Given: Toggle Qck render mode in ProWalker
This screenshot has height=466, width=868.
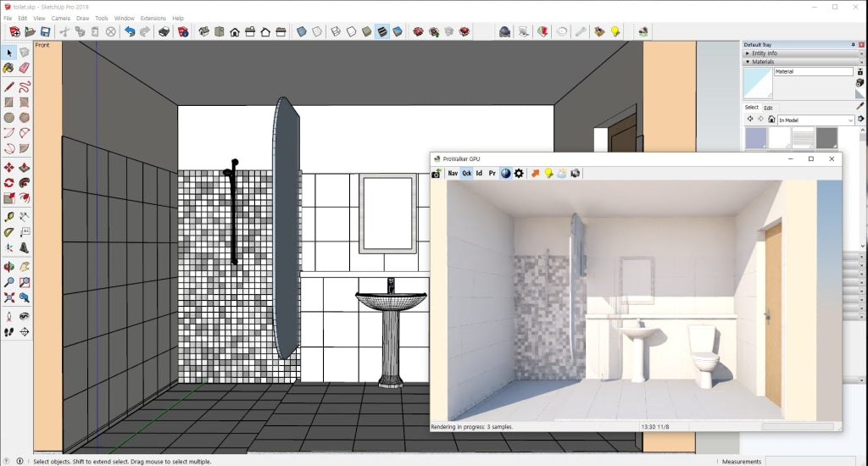Looking at the screenshot, I should 466,174.
